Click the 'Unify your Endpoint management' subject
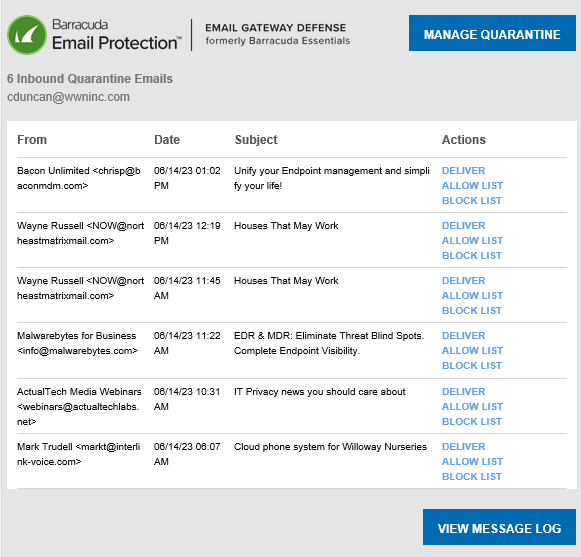This screenshot has width=581, height=557. click(332, 178)
